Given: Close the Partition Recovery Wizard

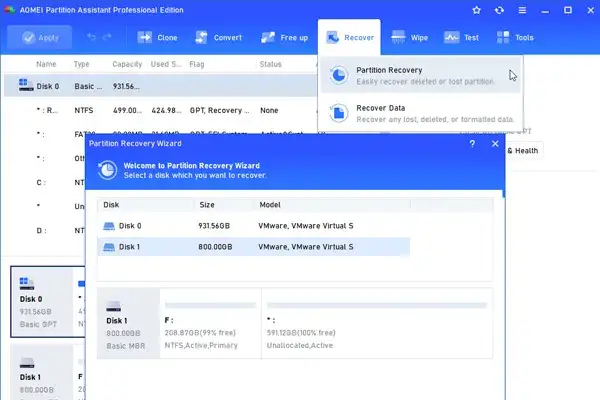Looking at the screenshot, I should tap(495, 144).
